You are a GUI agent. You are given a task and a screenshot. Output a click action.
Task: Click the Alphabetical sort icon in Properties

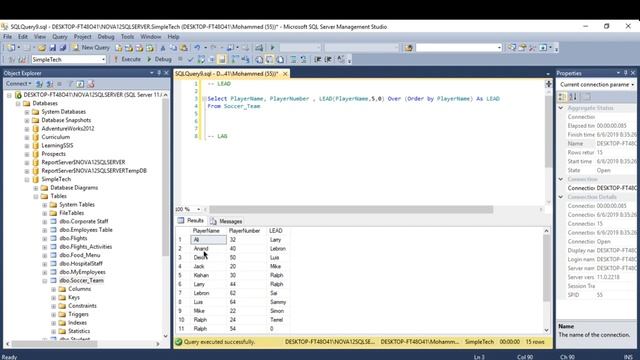tap(573, 97)
